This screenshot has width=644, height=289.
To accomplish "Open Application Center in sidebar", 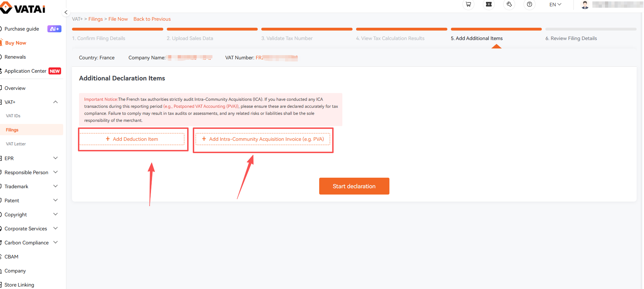I will coord(25,71).
